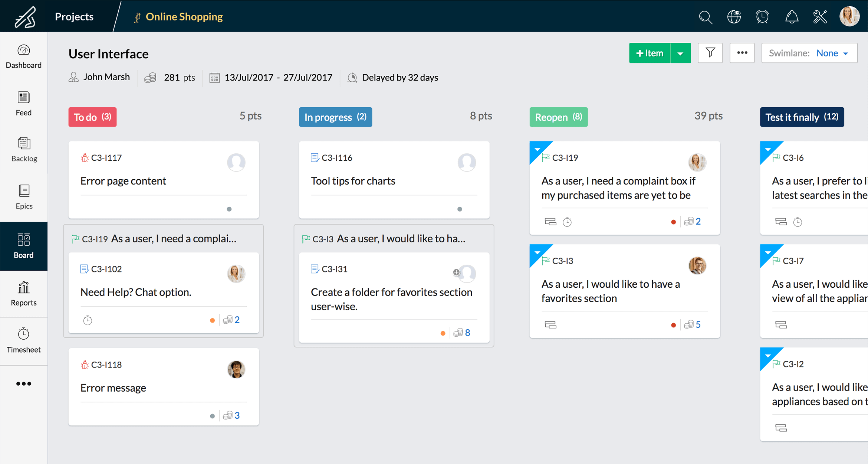
Task: Click the To do (3) column label
Action: tap(92, 117)
